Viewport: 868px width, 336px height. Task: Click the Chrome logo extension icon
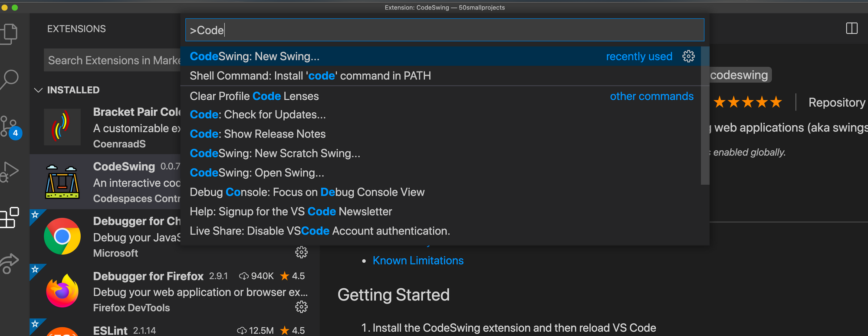[x=62, y=236]
